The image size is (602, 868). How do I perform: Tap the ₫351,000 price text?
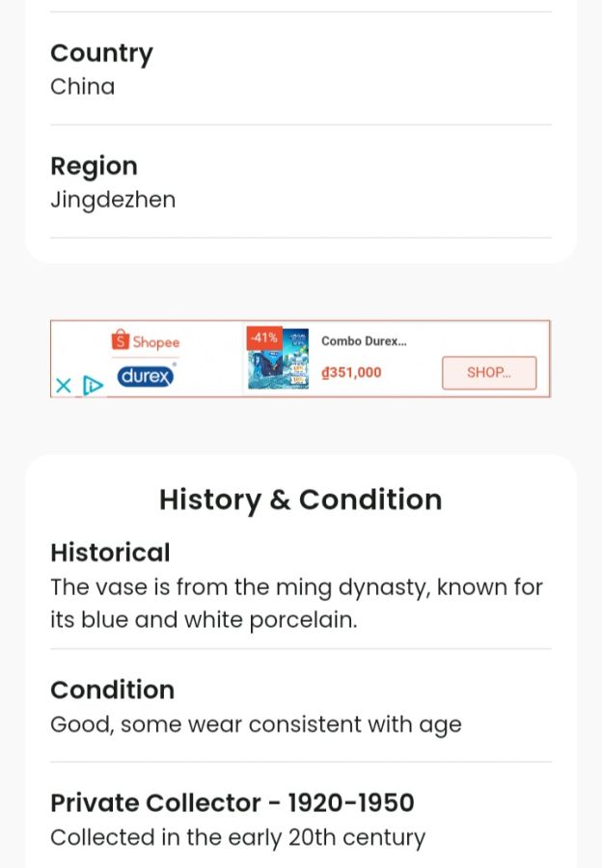click(352, 372)
